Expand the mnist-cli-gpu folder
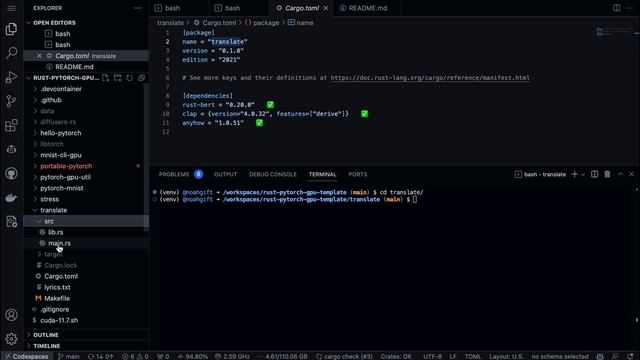Screen dimensions: 640x360 [x=61, y=155]
